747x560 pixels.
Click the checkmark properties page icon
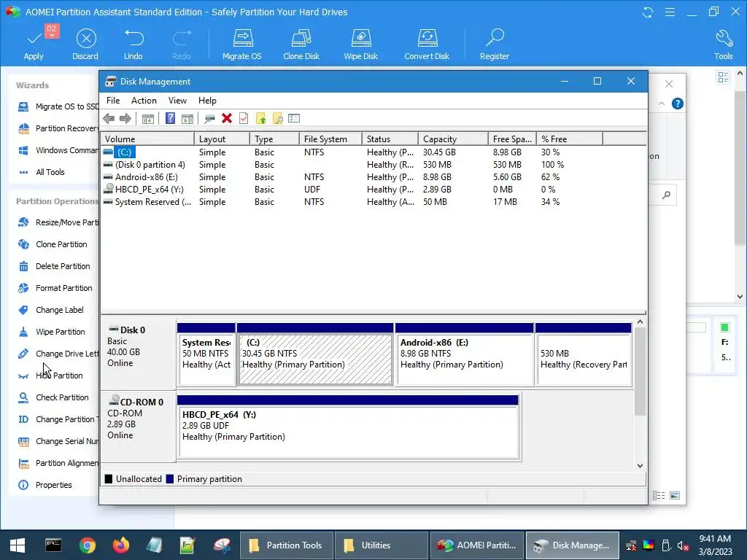(244, 119)
